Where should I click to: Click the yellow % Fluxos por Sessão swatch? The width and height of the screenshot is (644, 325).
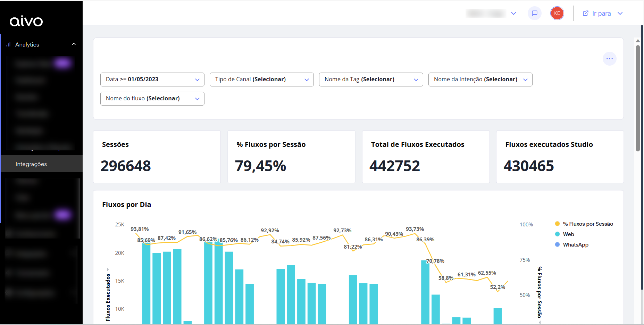557,224
